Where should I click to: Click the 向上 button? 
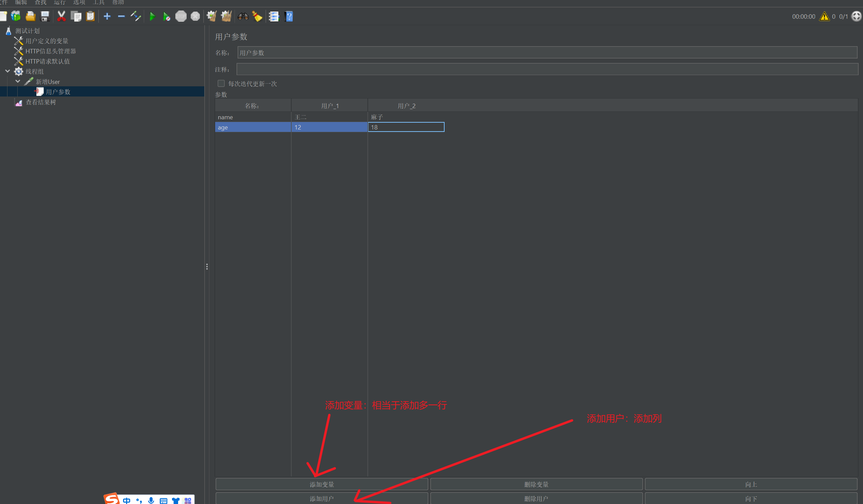pos(751,484)
